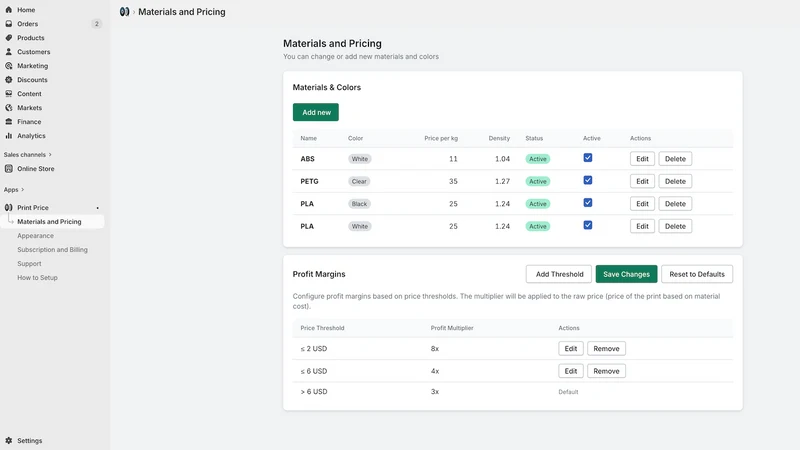Uncheck the Active checkbox for PETG Clear

click(x=588, y=180)
